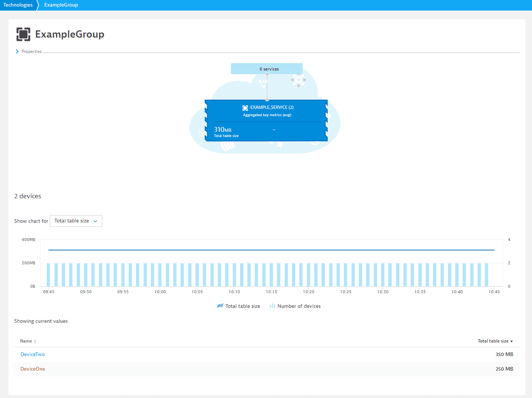Click the ExampleGroup process group icon
532x398 pixels.
pyautogui.click(x=23, y=34)
